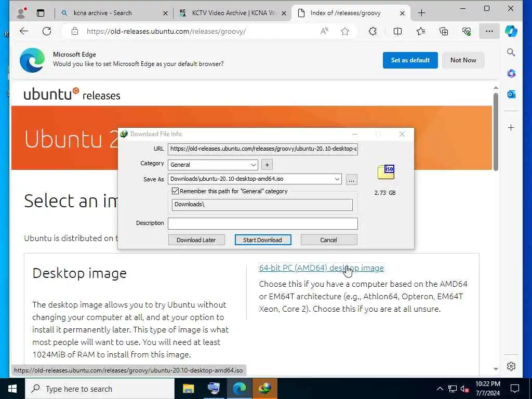532x399 pixels.
Task: Click the URL field in download dialog
Action: pos(262,149)
